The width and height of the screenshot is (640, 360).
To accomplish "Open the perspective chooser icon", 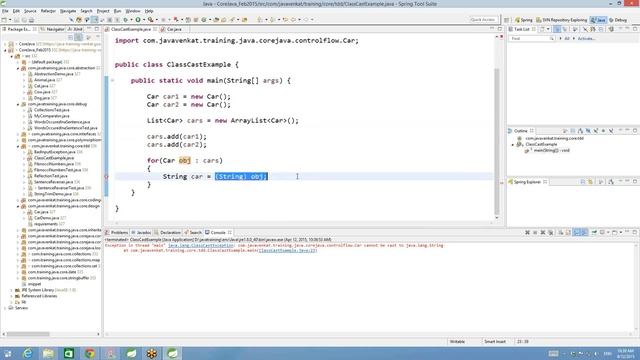I will pos(507,20).
